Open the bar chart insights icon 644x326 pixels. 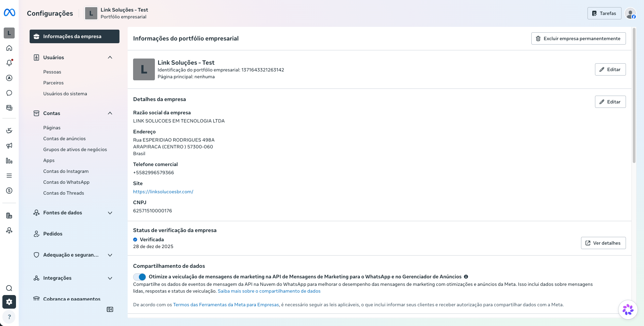(9, 161)
